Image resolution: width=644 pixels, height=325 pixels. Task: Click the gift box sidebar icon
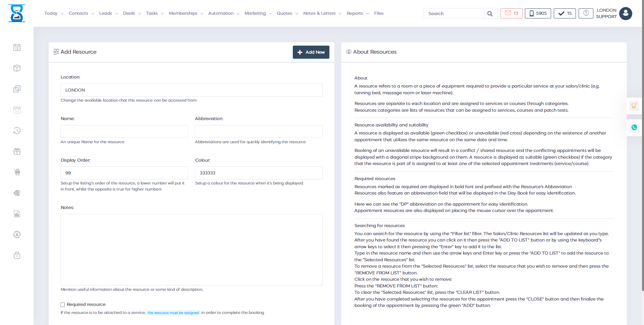click(17, 152)
